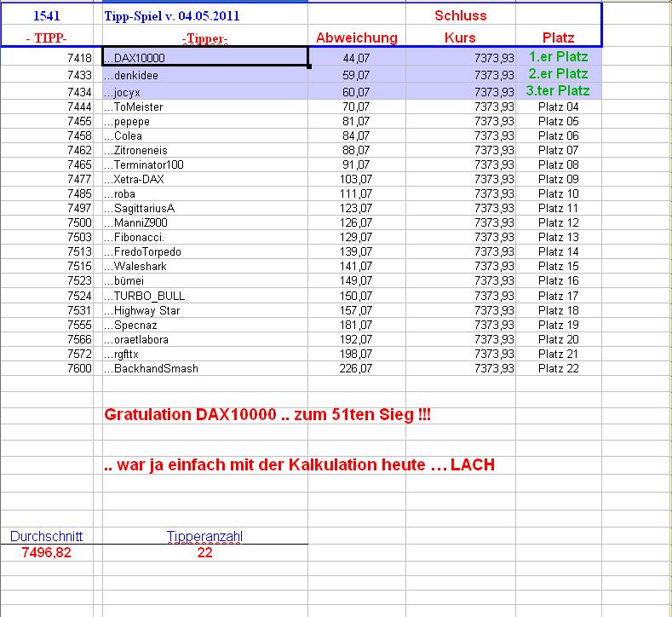Click the 2.er Platz cell
Viewport: 672px width, 617px height.
(559, 74)
